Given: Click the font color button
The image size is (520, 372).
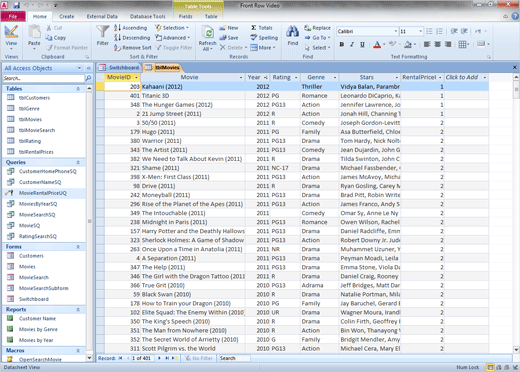Looking at the screenshot, I should 377,44.
